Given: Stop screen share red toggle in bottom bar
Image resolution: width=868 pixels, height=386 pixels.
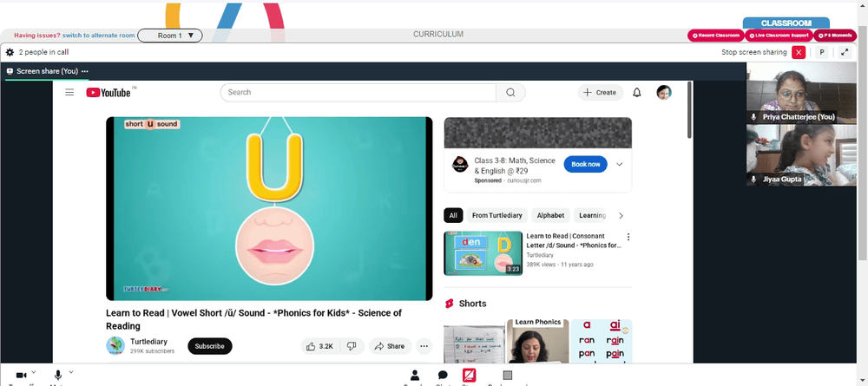Looking at the screenshot, I should click(x=469, y=376).
